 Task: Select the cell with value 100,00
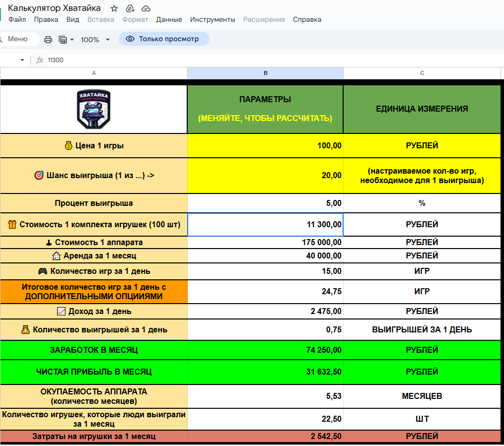[265, 146]
